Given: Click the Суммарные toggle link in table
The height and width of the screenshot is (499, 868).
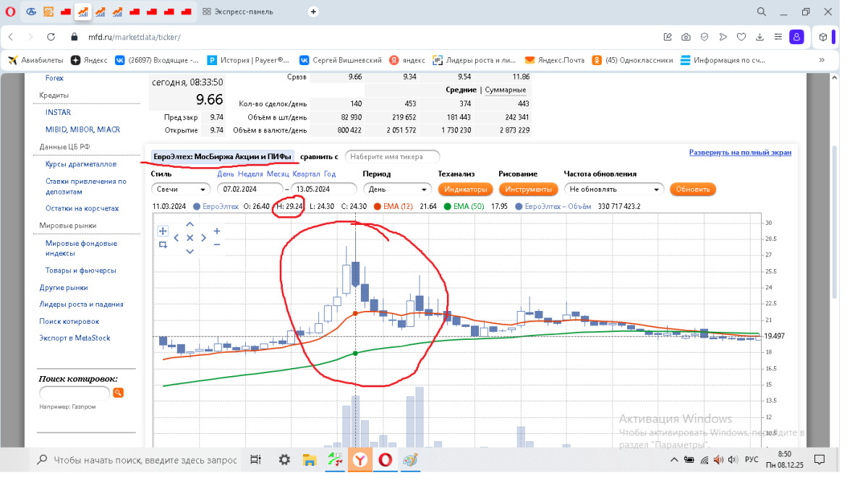Looking at the screenshot, I should point(506,90).
